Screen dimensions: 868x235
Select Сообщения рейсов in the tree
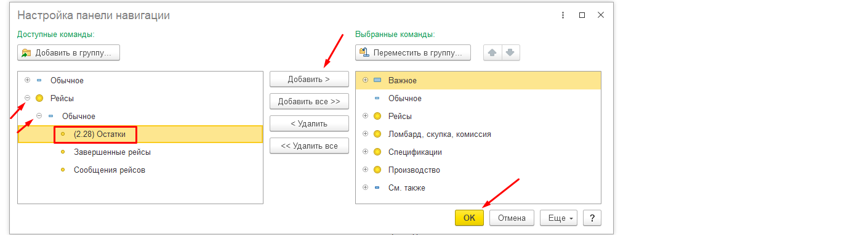[110, 170]
